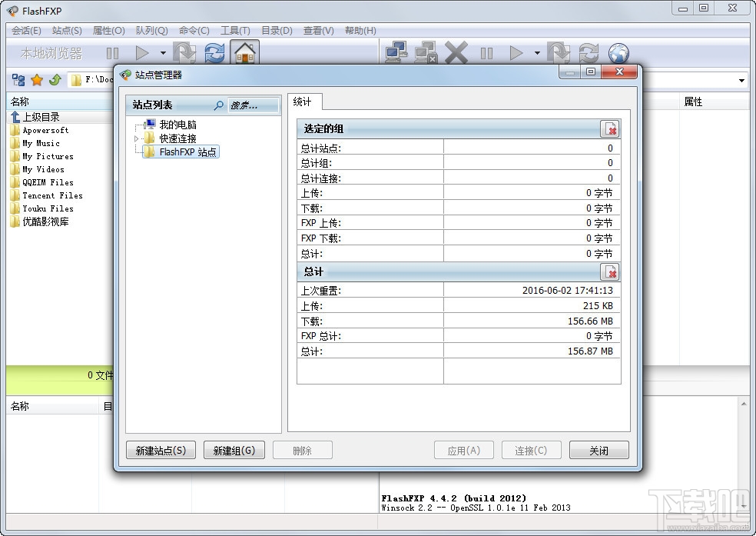Click the green refresh arrow icon
Screen dimensions: 756x536
coord(54,79)
